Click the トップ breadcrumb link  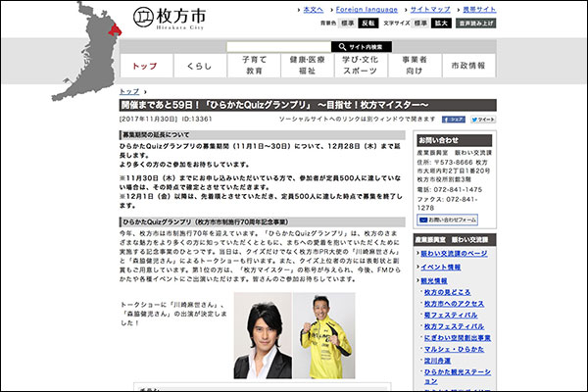point(129,91)
